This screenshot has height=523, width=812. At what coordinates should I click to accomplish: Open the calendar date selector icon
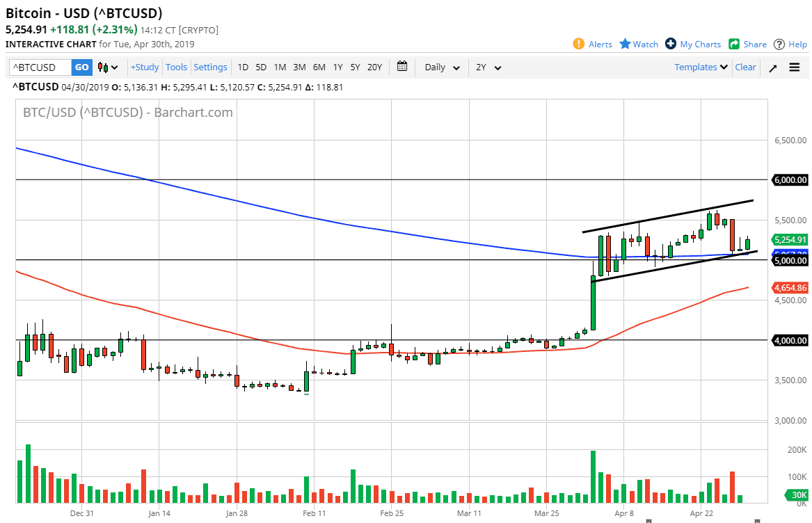click(402, 67)
